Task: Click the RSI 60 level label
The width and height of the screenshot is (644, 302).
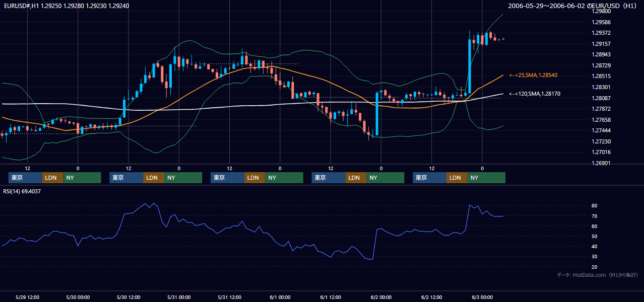Action: (594, 226)
